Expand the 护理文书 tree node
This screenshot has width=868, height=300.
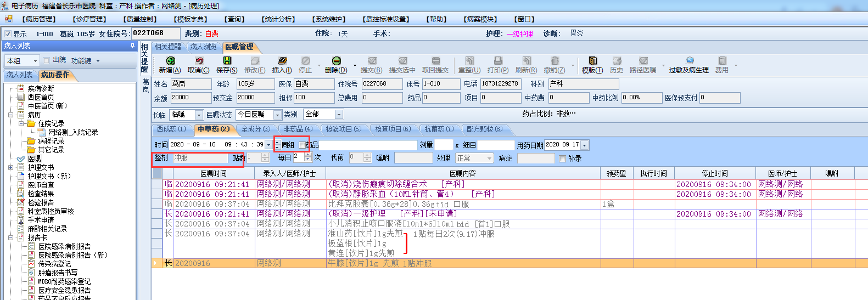point(11,168)
